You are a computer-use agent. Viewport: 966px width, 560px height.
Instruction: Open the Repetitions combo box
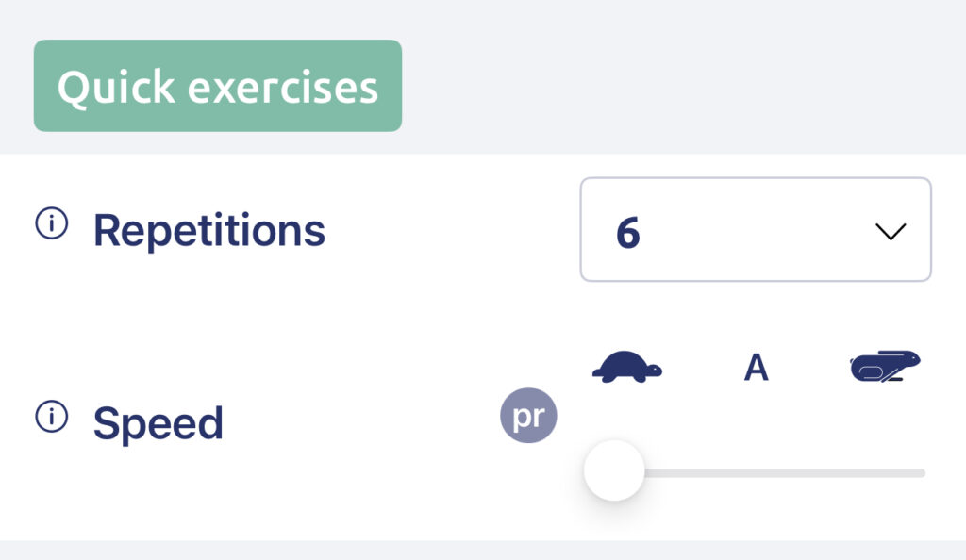click(x=756, y=229)
